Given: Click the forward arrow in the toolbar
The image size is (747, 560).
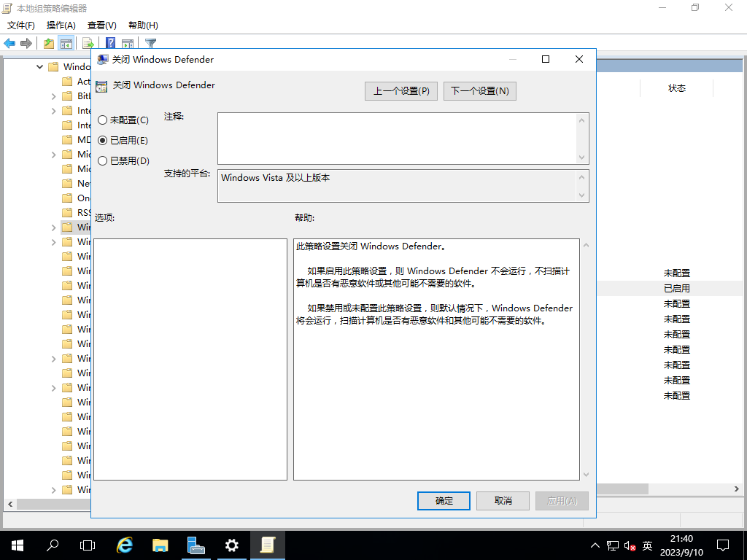Looking at the screenshot, I should coord(26,43).
